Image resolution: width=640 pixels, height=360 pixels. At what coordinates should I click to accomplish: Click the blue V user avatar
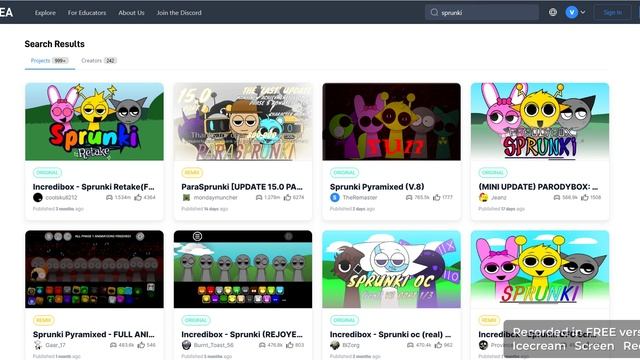(x=571, y=12)
